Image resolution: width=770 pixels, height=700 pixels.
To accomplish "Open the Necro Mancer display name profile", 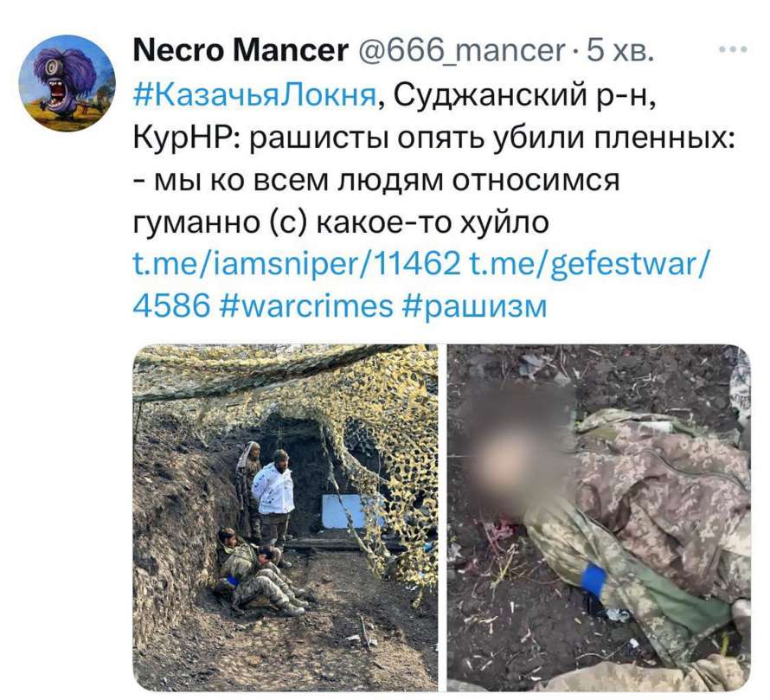I will [x=241, y=50].
